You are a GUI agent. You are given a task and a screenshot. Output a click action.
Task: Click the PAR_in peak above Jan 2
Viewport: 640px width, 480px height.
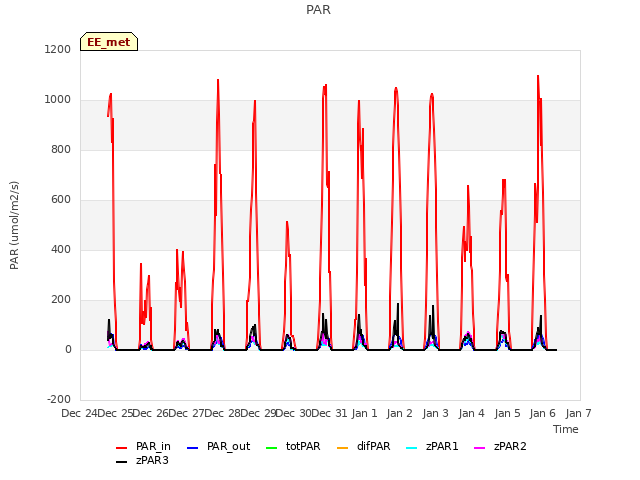pos(396,88)
